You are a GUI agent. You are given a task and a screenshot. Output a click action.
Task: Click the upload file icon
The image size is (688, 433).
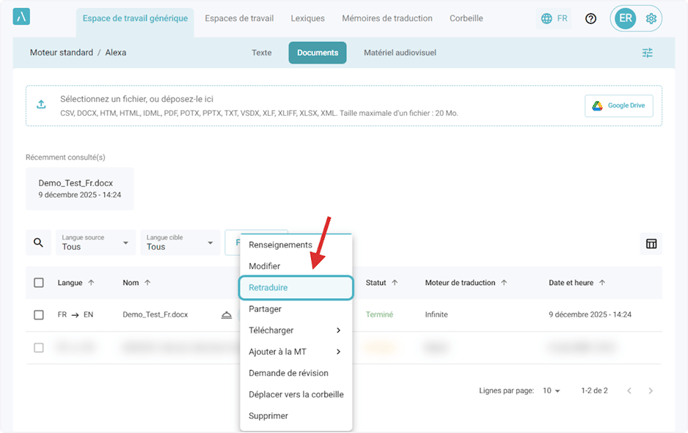coord(41,105)
